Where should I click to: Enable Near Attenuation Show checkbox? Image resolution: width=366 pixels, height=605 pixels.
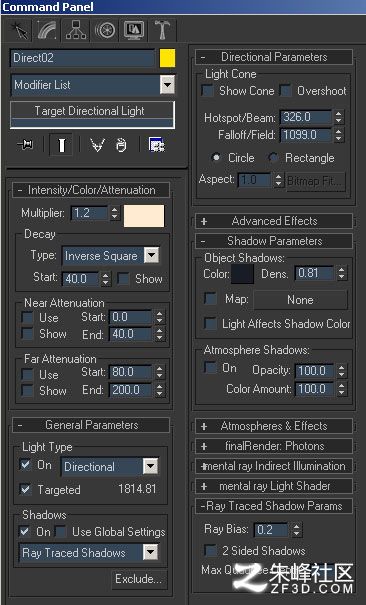[27, 334]
